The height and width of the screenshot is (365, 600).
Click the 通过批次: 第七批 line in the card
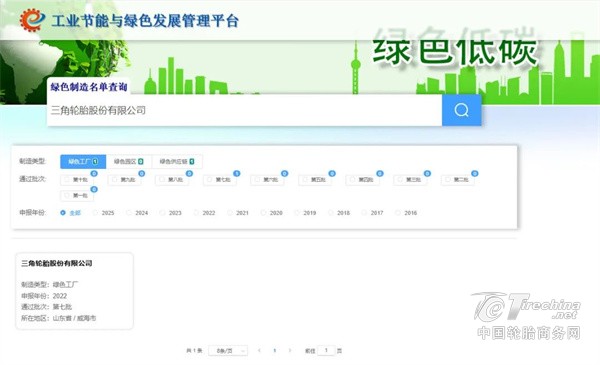point(46,307)
